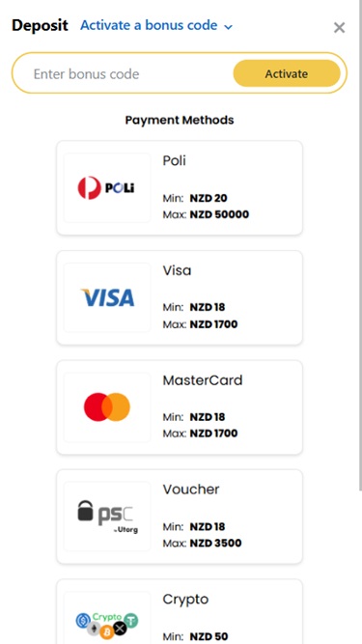Choose the Crypto coins logo
This screenshot has width=362, height=644.
point(107,626)
